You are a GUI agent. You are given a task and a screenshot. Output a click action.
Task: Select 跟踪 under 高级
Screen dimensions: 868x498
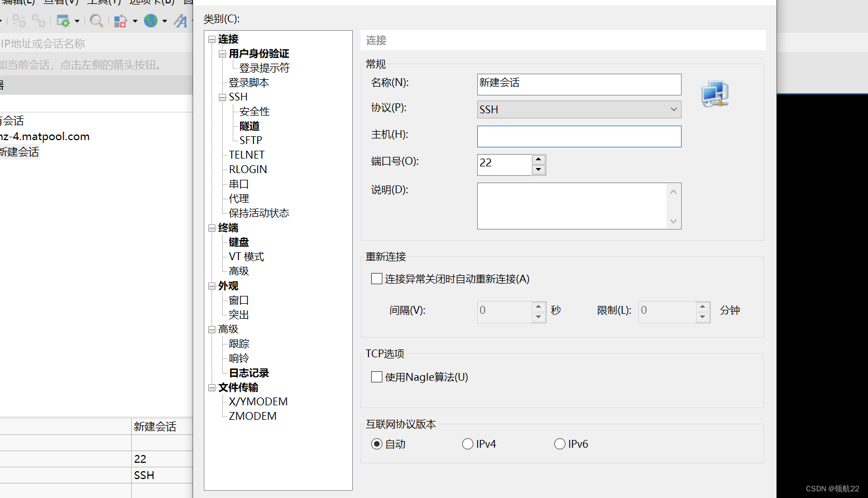click(239, 344)
